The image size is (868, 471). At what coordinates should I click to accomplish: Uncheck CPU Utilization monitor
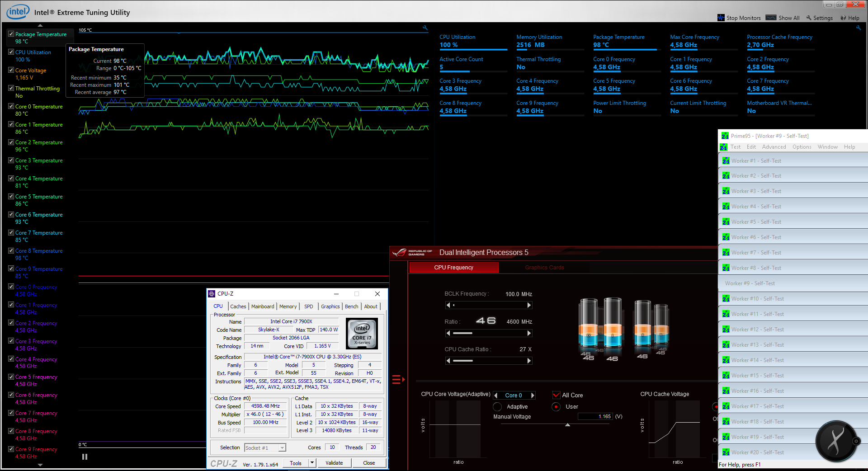point(11,52)
